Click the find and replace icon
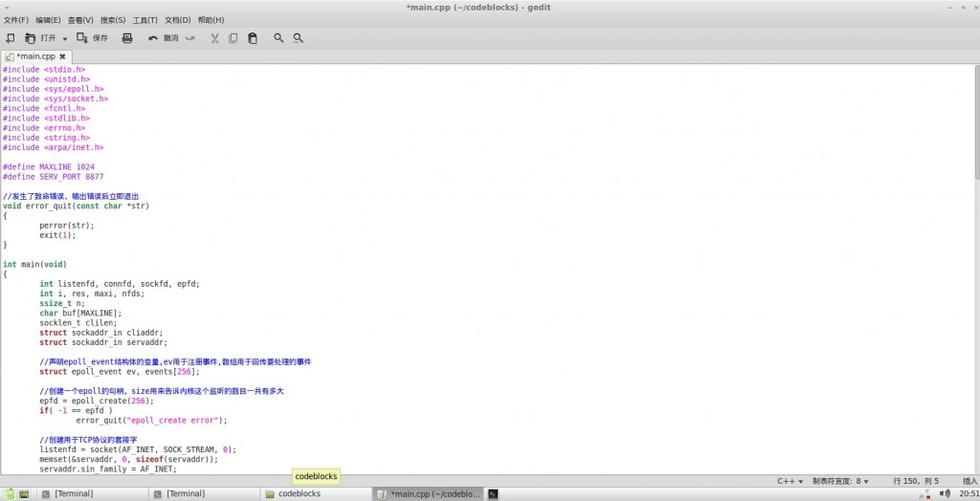The image size is (980, 501). (x=298, y=38)
